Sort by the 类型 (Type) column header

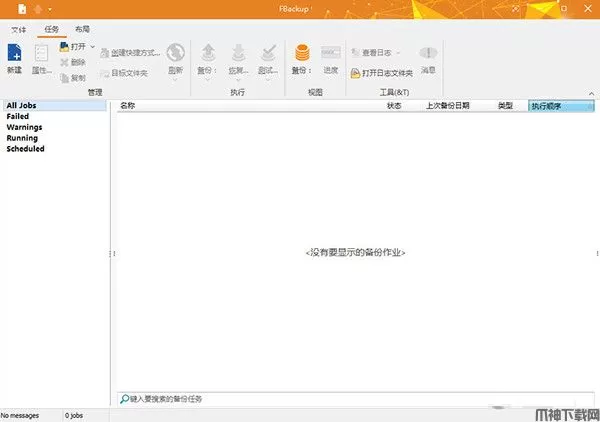point(505,106)
